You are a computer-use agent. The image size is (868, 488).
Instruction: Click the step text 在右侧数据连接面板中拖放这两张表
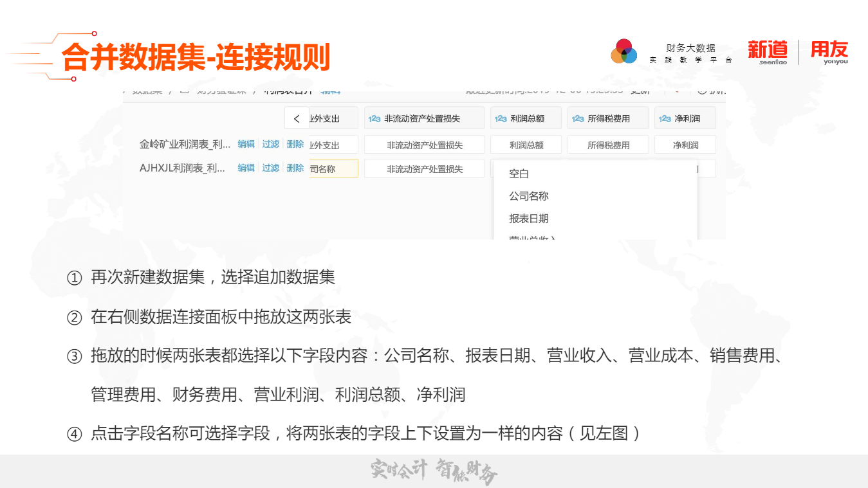(221, 317)
